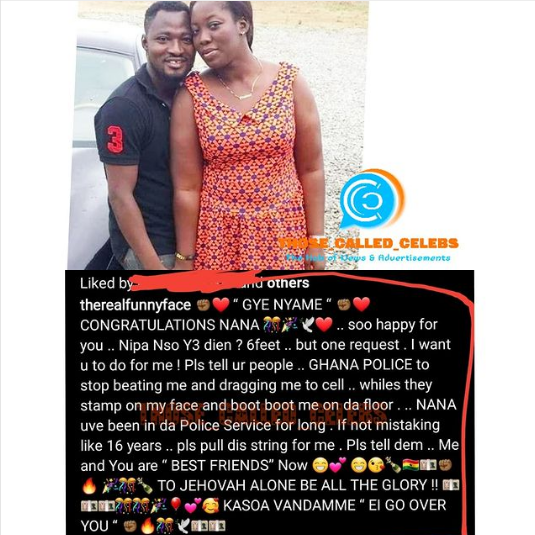The image size is (535, 535).
Task: Select the red balloon emoji before KASOA
Action: tap(175, 504)
